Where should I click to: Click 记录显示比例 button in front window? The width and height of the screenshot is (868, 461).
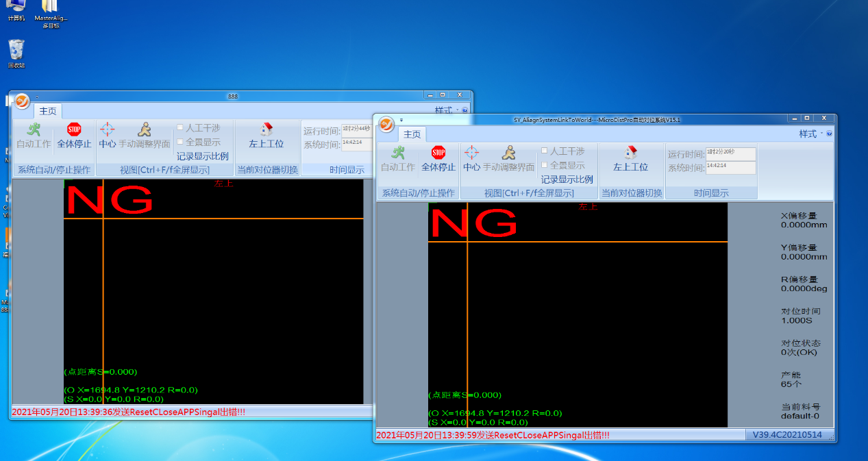click(567, 179)
